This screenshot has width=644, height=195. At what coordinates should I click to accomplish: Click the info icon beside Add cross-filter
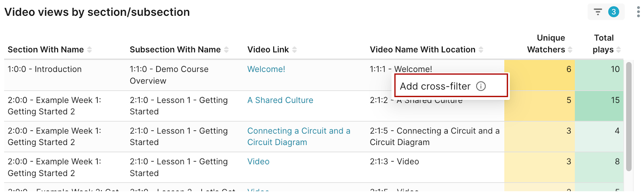481,86
